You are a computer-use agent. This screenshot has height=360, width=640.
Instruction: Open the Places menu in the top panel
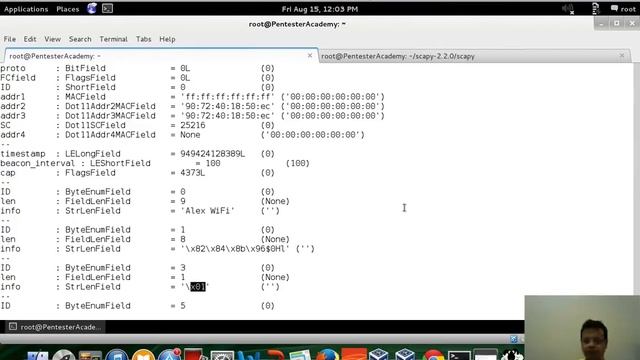[x=67, y=9]
